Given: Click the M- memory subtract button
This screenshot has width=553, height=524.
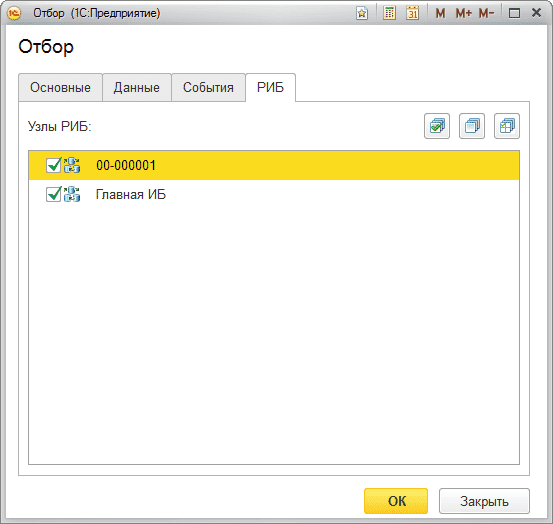Looking at the screenshot, I should (x=487, y=13).
